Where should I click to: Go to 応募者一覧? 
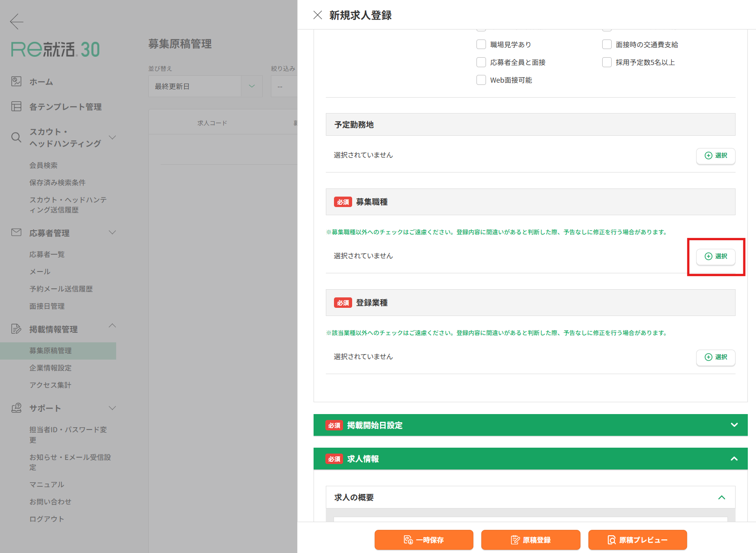(47, 254)
